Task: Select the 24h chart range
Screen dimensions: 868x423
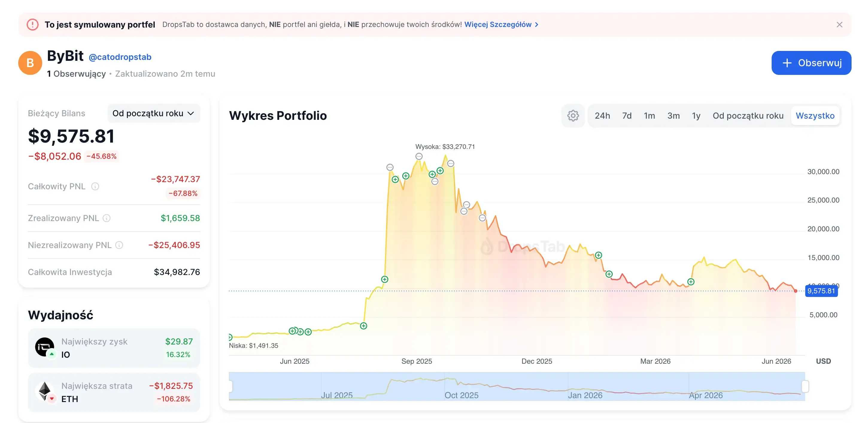Action: (x=602, y=116)
